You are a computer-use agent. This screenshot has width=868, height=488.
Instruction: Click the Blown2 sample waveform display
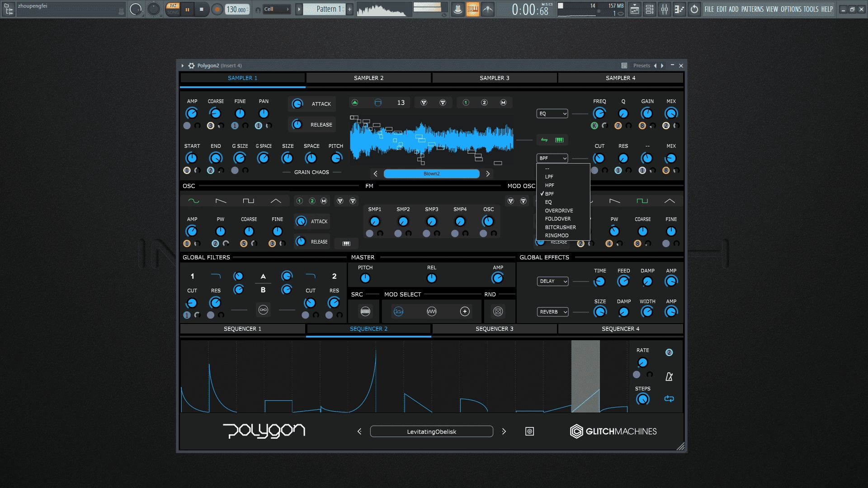pyautogui.click(x=431, y=140)
